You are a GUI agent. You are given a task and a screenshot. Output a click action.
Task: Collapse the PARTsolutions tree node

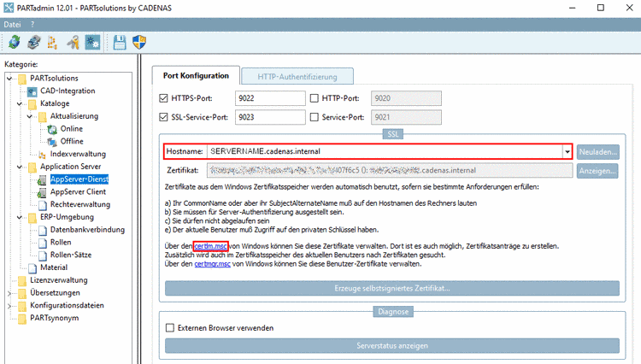[x=9, y=79]
